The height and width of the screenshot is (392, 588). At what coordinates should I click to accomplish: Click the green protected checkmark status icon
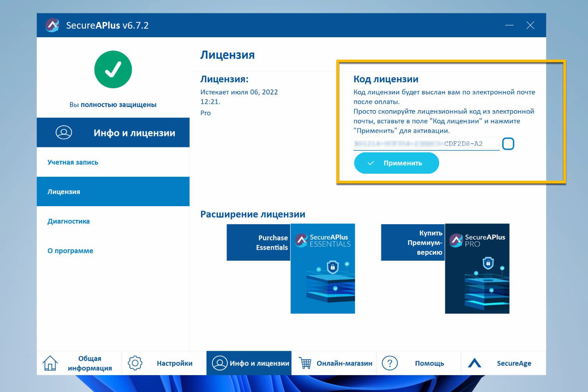[x=113, y=69]
